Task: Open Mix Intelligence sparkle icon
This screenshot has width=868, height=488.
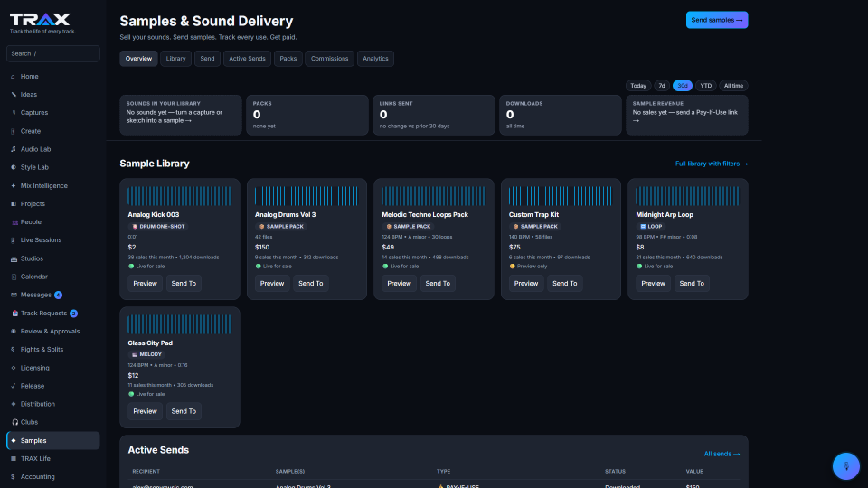Action: pos(14,186)
